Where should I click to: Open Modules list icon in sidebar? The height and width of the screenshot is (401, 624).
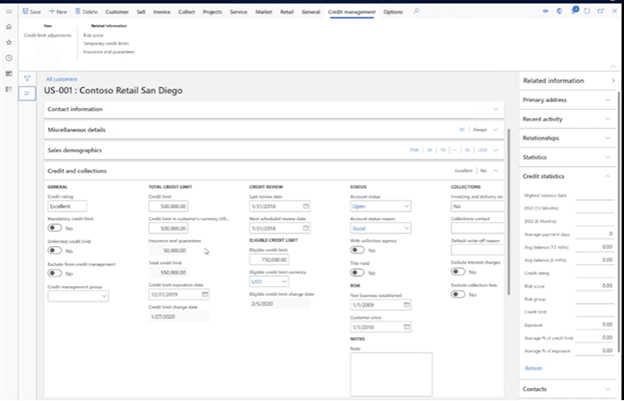click(9, 89)
